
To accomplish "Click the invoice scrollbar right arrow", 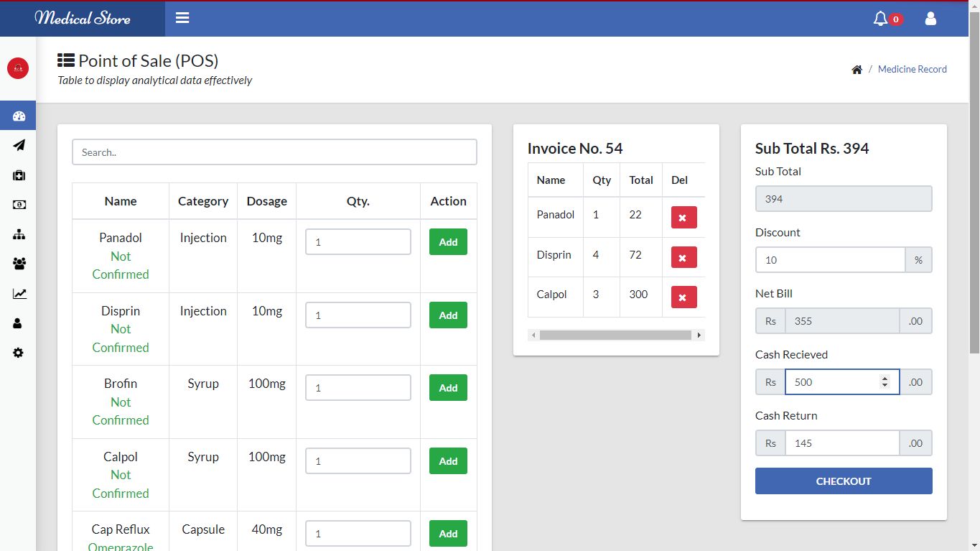I will tap(699, 335).
